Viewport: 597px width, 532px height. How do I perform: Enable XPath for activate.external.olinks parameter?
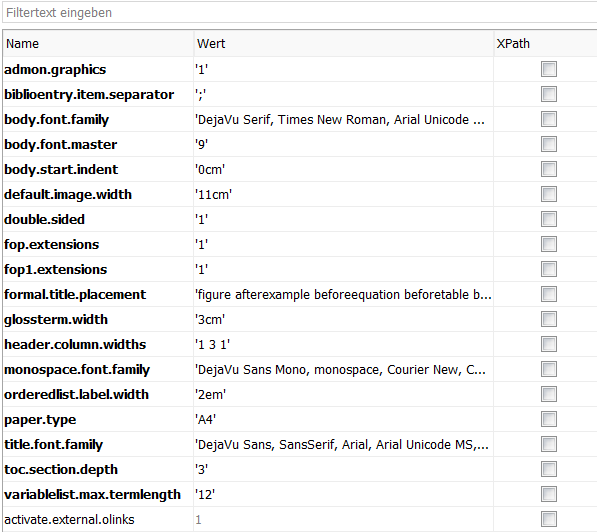tap(549, 519)
